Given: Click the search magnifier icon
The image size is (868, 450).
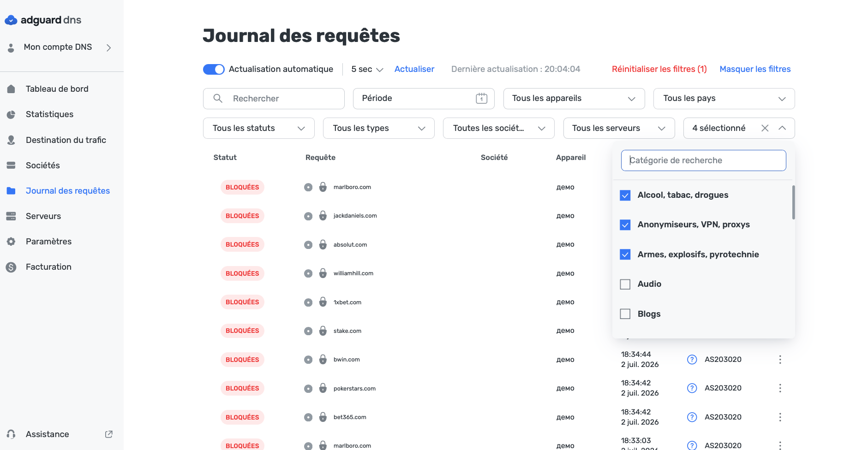Looking at the screenshot, I should tap(218, 99).
